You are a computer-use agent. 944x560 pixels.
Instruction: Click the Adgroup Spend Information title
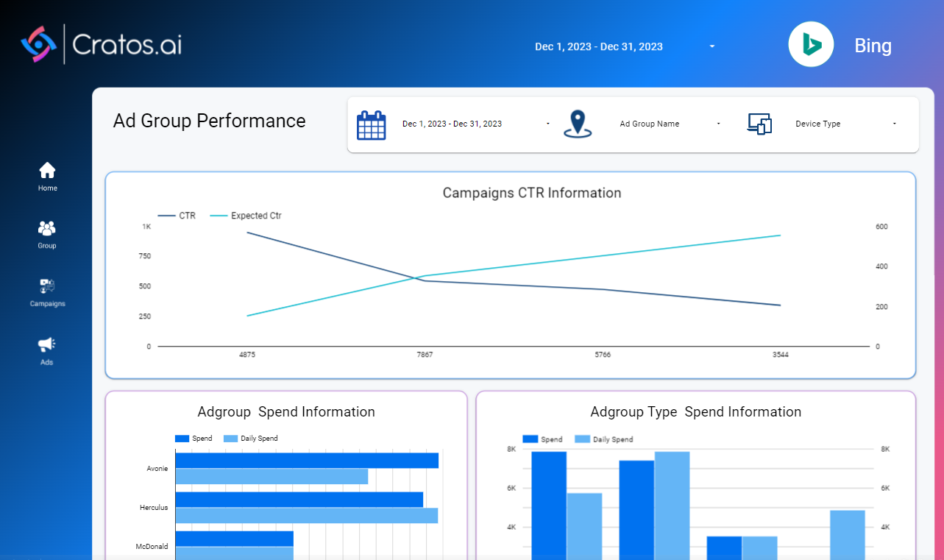coord(286,412)
